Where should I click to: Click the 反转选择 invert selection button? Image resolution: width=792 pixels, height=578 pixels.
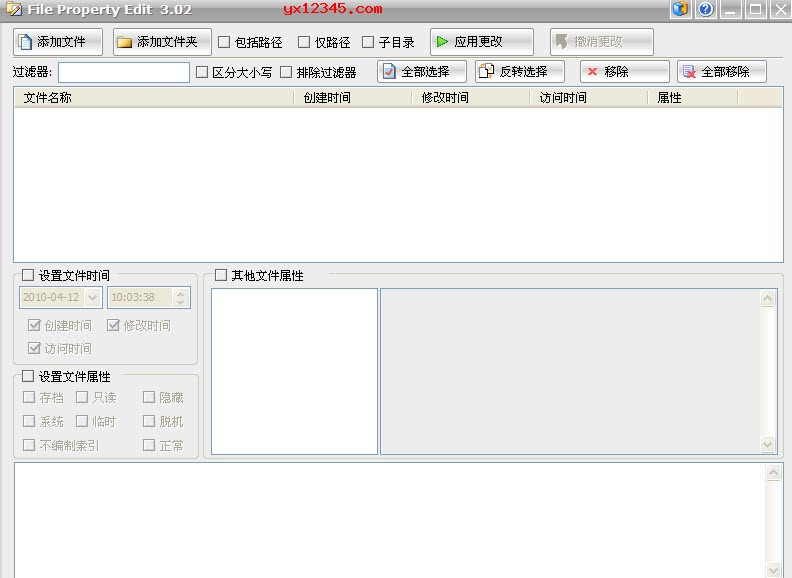tap(520, 72)
